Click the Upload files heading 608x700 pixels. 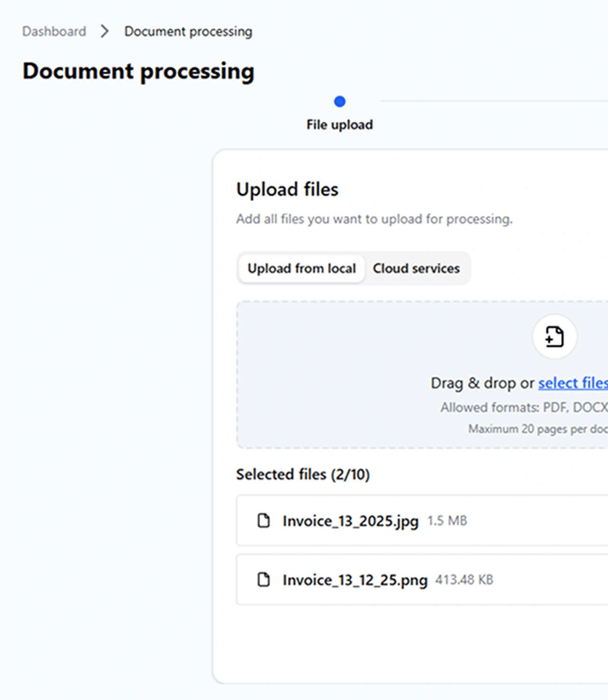click(x=287, y=189)
